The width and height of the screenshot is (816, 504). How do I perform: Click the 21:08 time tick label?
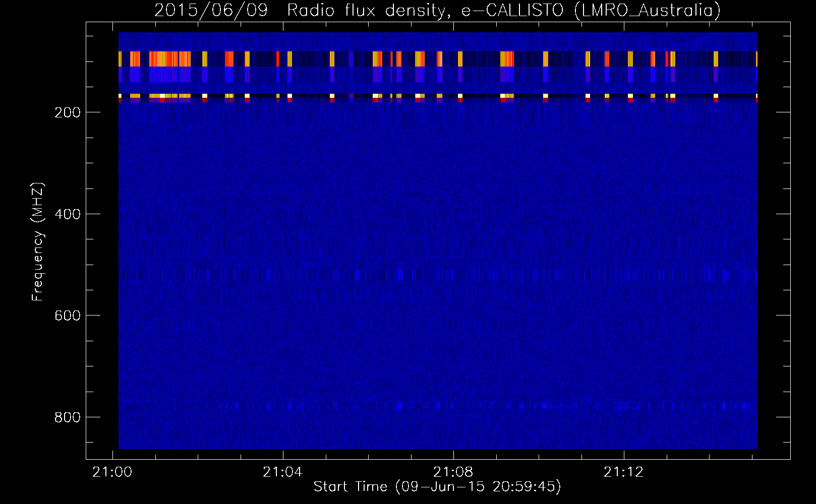453,472
